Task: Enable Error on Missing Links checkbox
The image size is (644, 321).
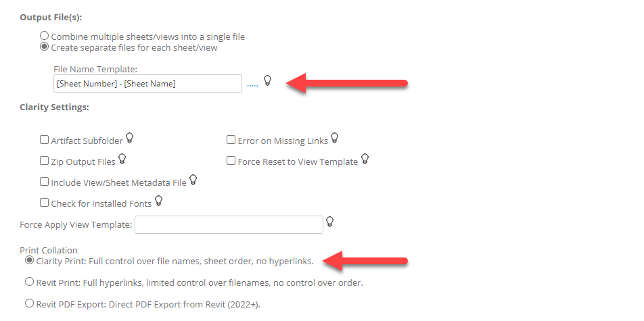Action: coord(231,141)
